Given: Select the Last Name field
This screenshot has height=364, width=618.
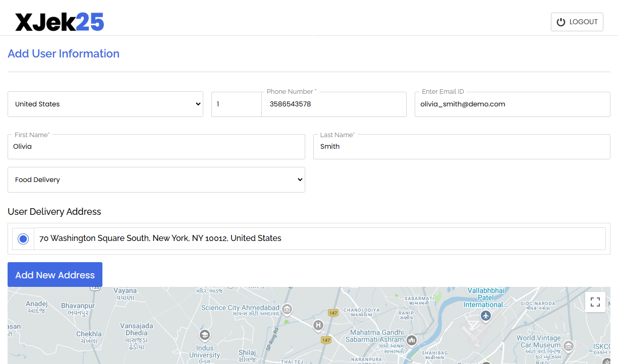Looking at the screenshot, I should point(461,146).
